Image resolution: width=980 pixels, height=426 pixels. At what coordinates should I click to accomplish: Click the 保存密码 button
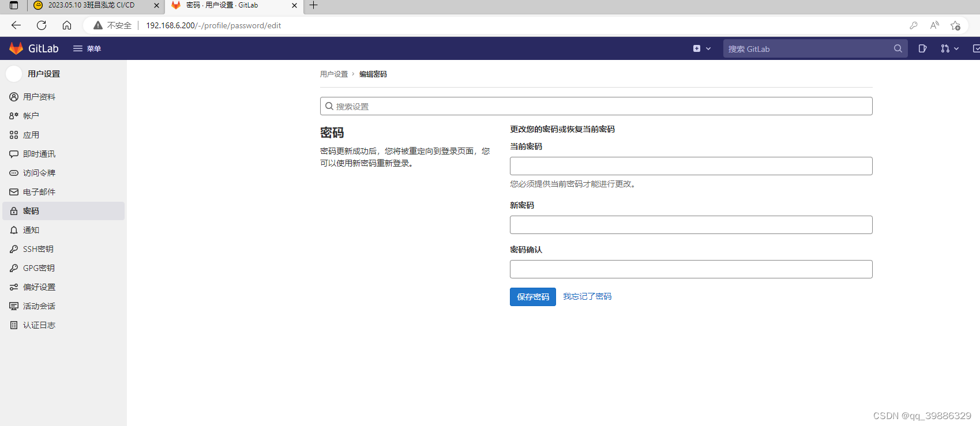click(533, 297)
